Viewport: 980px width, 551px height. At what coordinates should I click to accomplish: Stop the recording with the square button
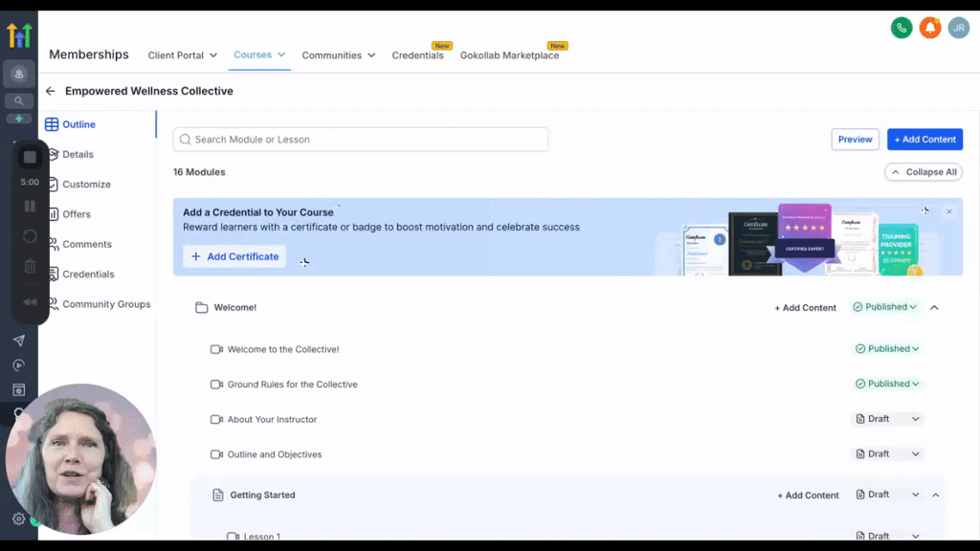click(x=30, y=158)
